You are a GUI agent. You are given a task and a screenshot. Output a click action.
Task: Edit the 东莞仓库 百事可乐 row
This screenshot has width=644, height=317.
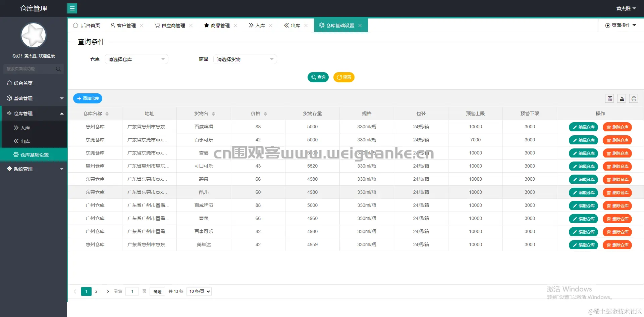click(583, 140)
